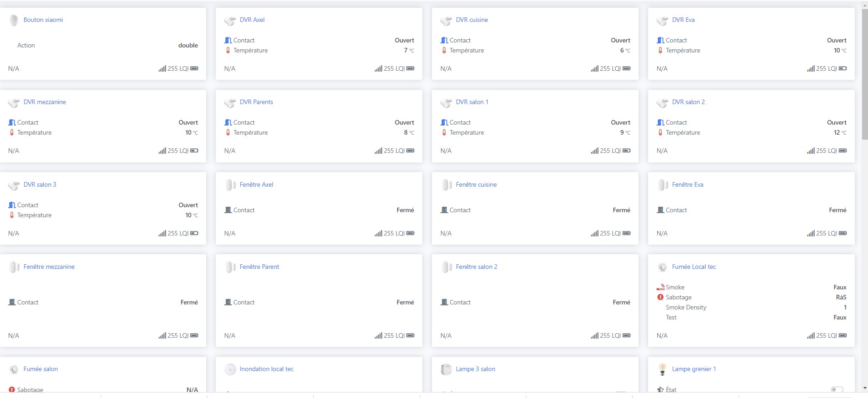Click the temperature thermometer icon on DVR Parents
This screenshot has width=868, height=398.
tap(228, 132)
